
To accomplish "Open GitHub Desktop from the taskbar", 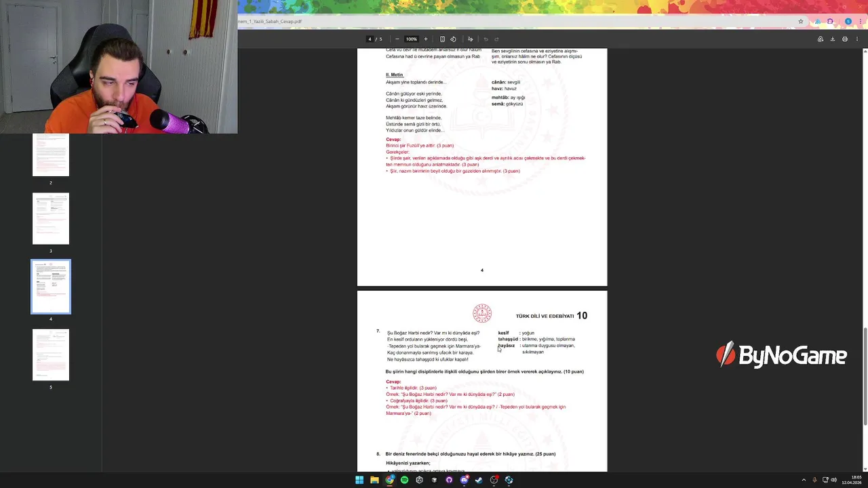I will tap(449, 480).
